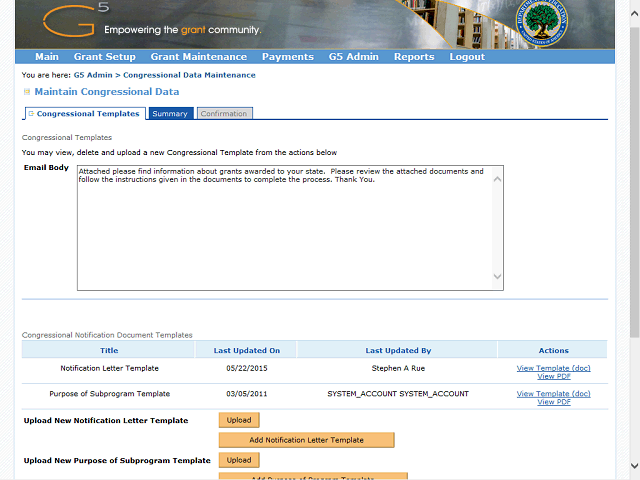
Task: Click the Email Body scroll up arrow
Action: click(498, 179)
